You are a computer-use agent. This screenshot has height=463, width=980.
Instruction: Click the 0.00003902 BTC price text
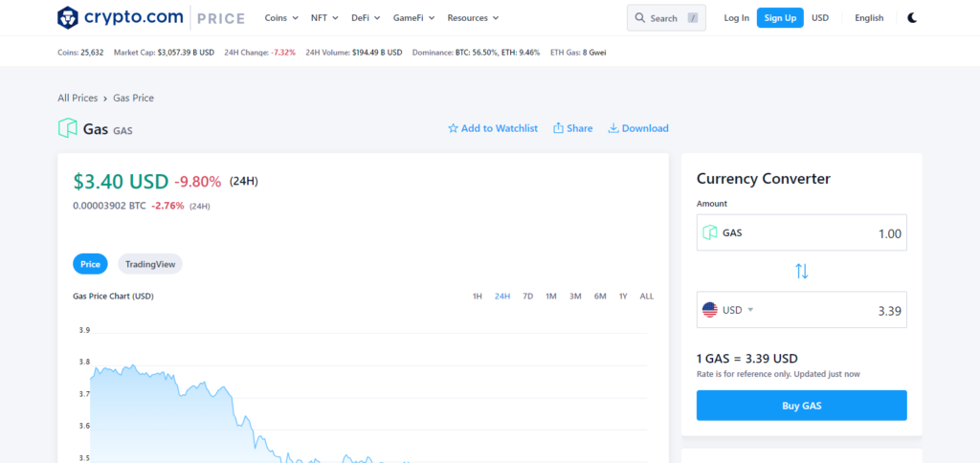point(109,206)
